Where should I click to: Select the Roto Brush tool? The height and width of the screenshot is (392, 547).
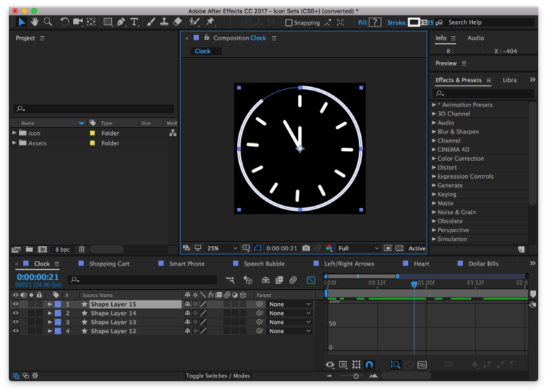(194, 22)
